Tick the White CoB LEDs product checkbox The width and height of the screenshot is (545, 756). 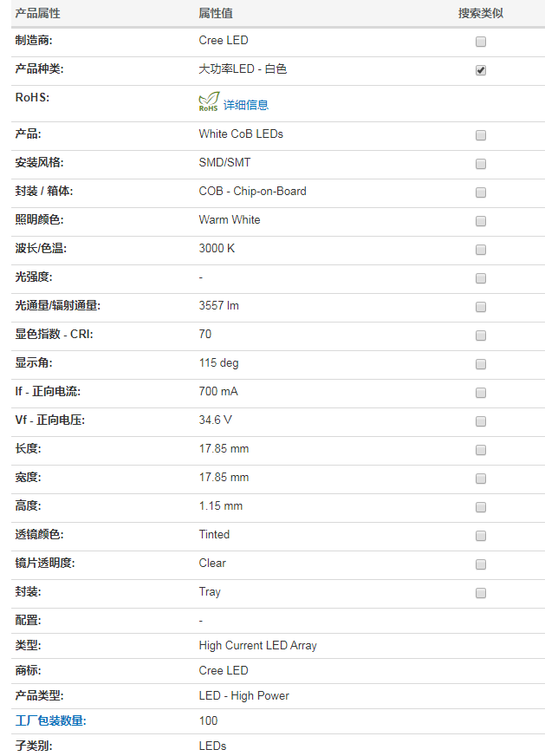[480, 135]
